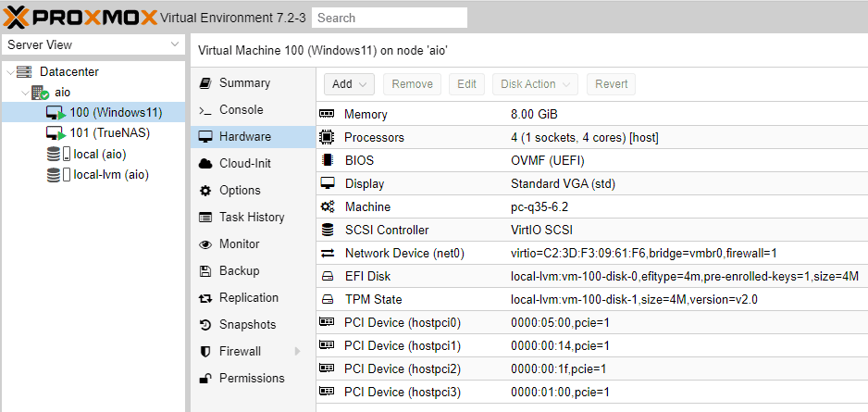Screen dimensions: 868x412
Task: Select the BIOS hardware row
Action: coord(592,160)
